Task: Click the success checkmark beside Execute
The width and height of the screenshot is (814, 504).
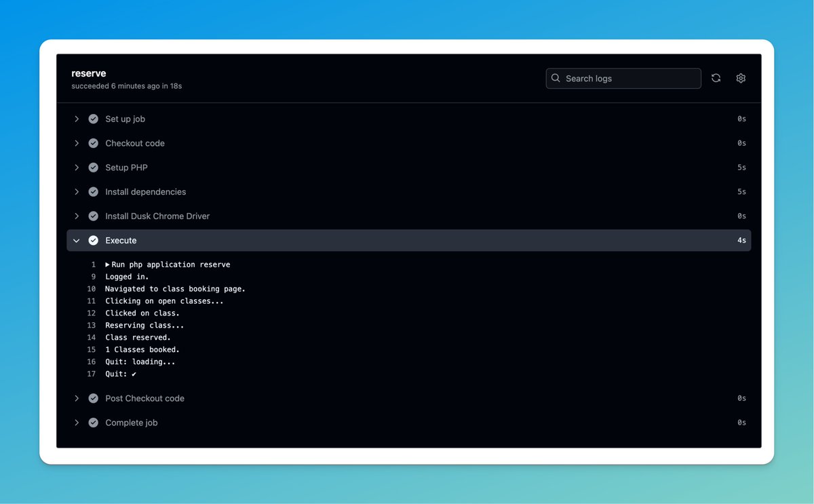Action: [94, 240]
